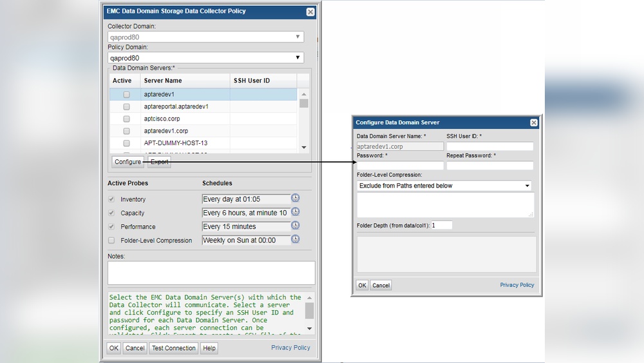Focus the Repeat Password field

coord(489,166)
